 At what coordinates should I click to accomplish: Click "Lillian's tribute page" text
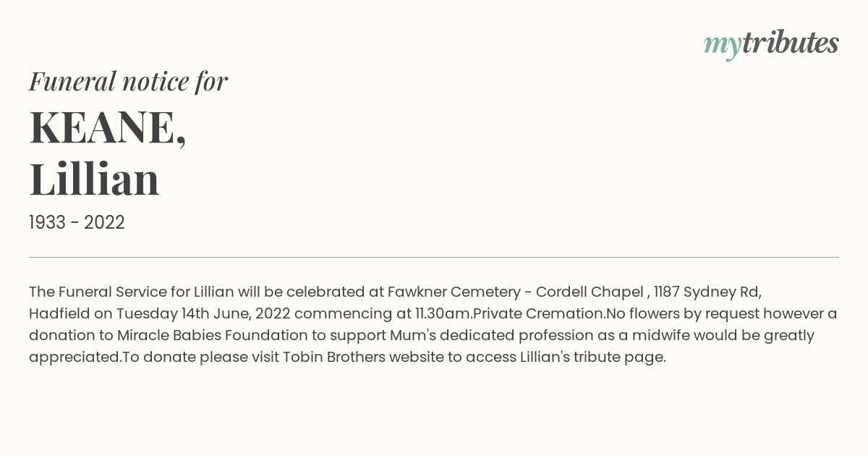(592, 358)
